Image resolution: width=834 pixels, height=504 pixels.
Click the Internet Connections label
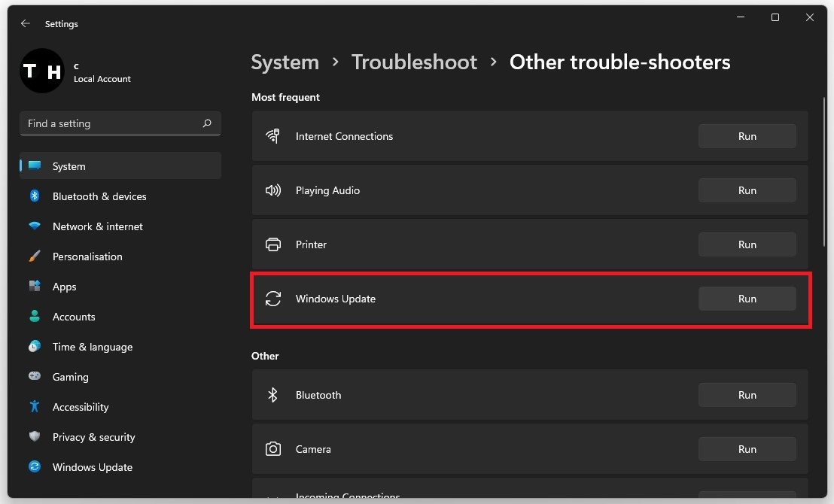344,136
